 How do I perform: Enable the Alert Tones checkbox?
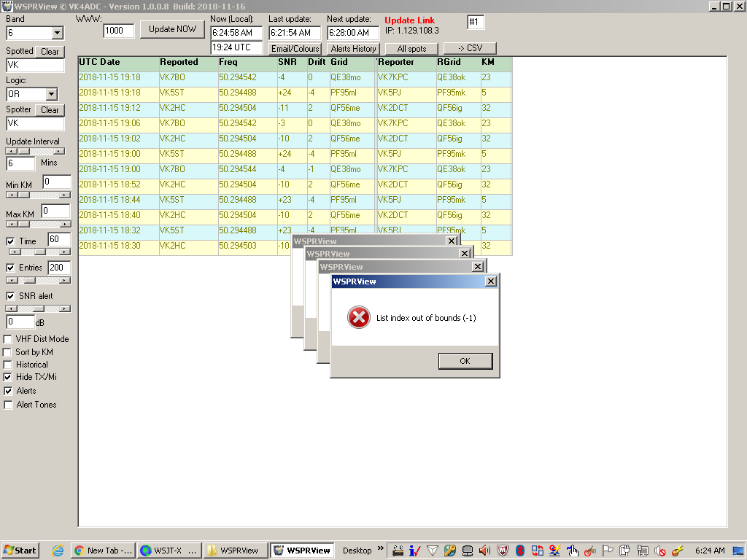click(9, 405)
